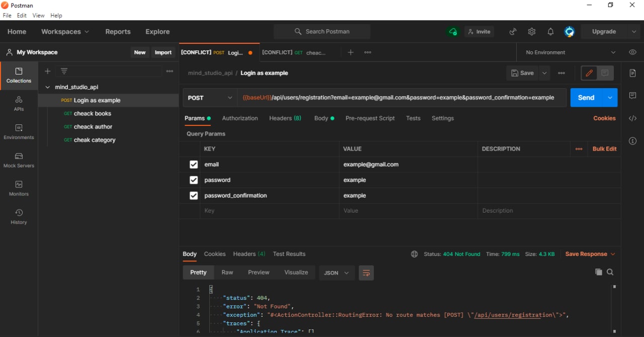This screenshot has height=337, width=644.
Task: Open environment quick look eye icon
Action: pyautogui.click(x=632, y=52)
